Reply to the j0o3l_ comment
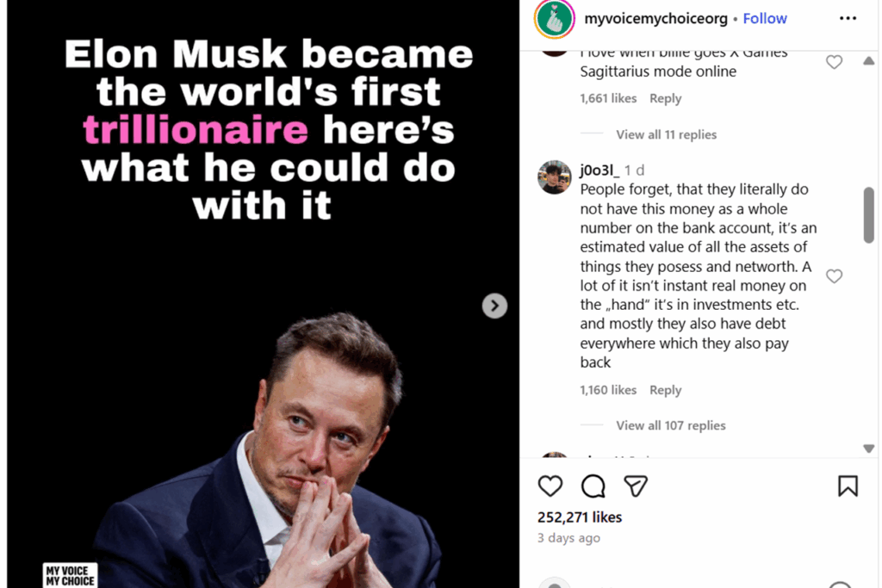Viewport: 882px width, 588px height. pos(665,390)
